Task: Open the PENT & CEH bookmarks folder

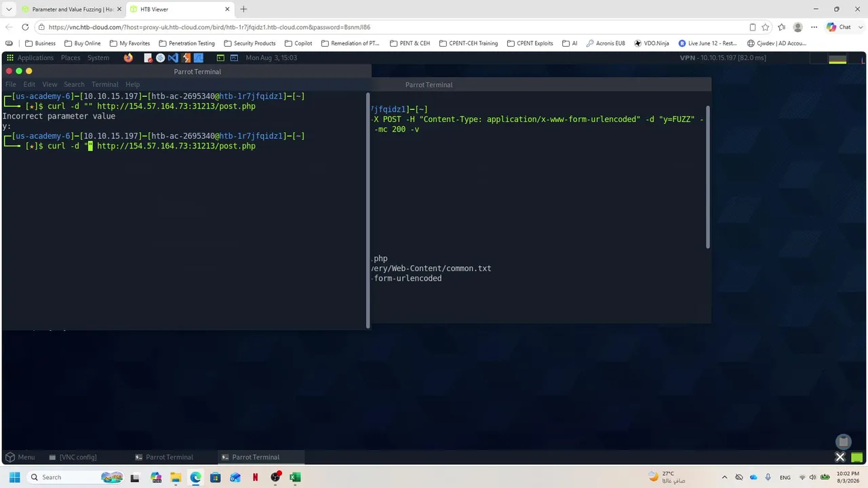Action: (x=410, y=43)
